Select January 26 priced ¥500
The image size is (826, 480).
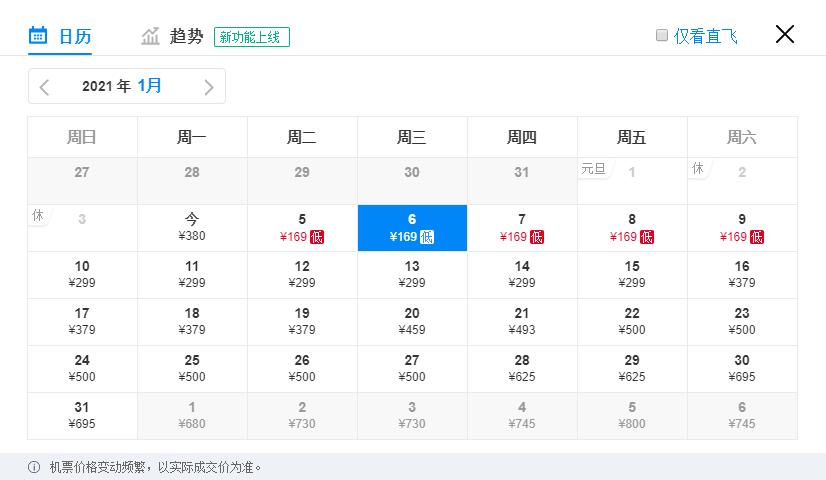302,368
